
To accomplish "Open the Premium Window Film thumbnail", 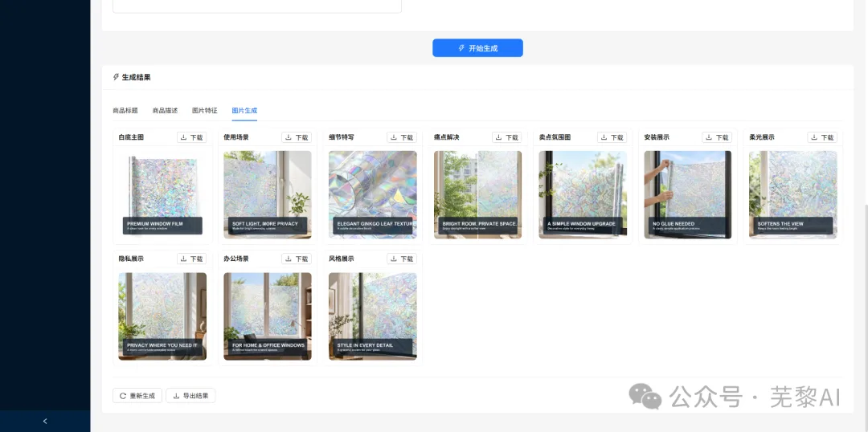I will [x=162, y=194].
